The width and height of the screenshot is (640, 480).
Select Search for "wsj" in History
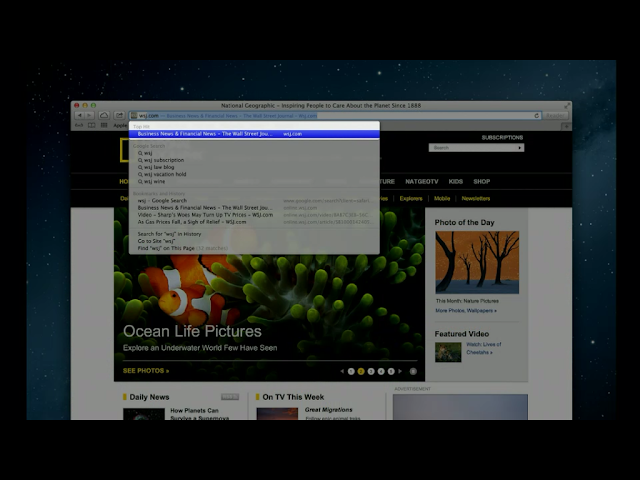click(x=254, y=234)
